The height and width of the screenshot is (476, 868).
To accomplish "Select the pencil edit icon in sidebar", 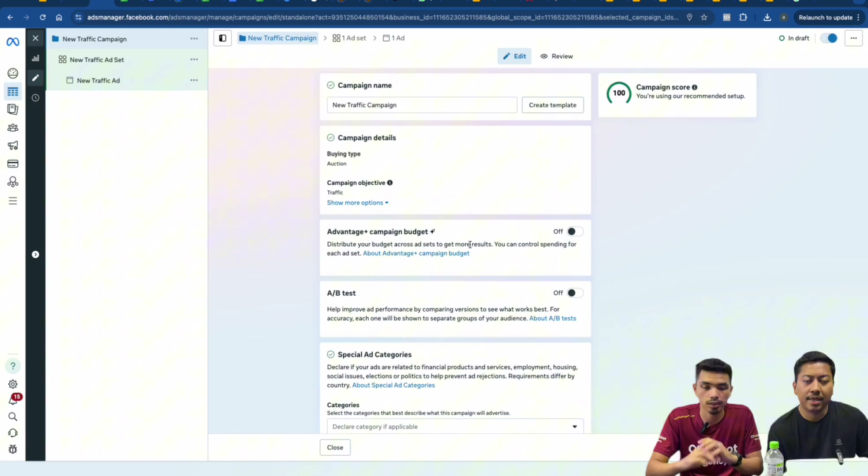I will 36,78.
